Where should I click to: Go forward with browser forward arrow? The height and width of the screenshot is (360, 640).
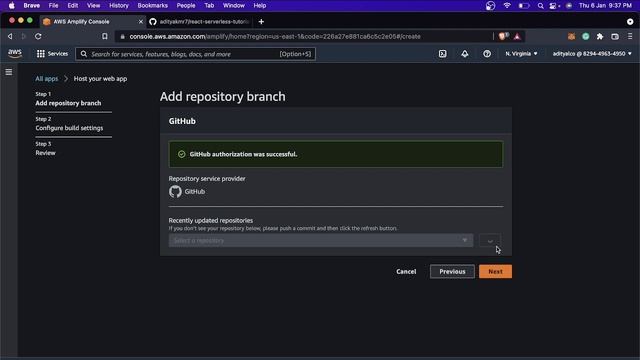click(x=24, y=36)
